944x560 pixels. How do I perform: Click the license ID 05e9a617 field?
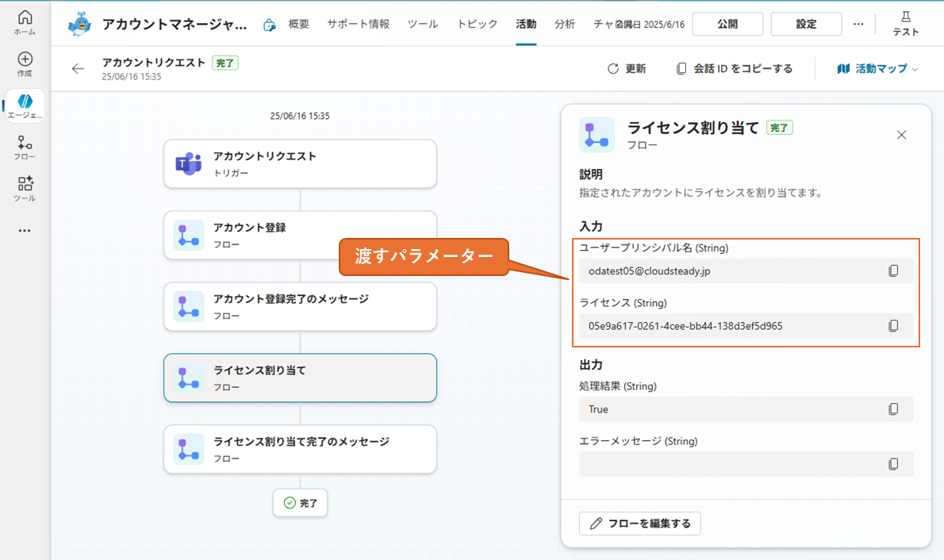pos(746,326)
